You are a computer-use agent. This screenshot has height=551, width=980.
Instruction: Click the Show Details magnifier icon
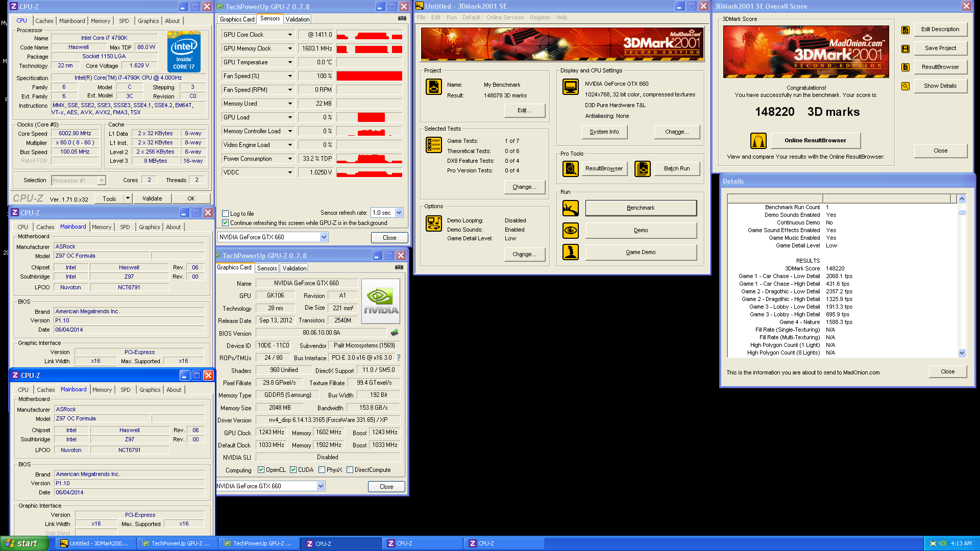[905, 86]
